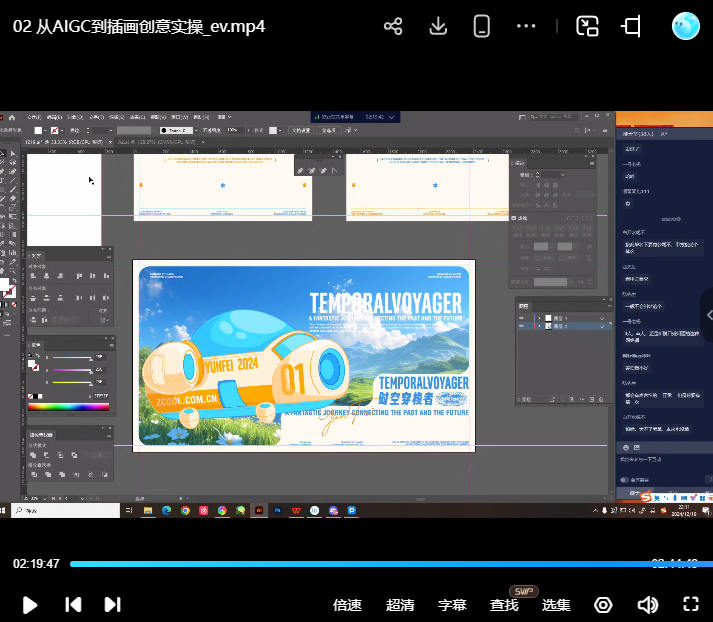Viewport: 713px width, 622px height.
Task: Click the phone casting icon
Action: point(482,26)
